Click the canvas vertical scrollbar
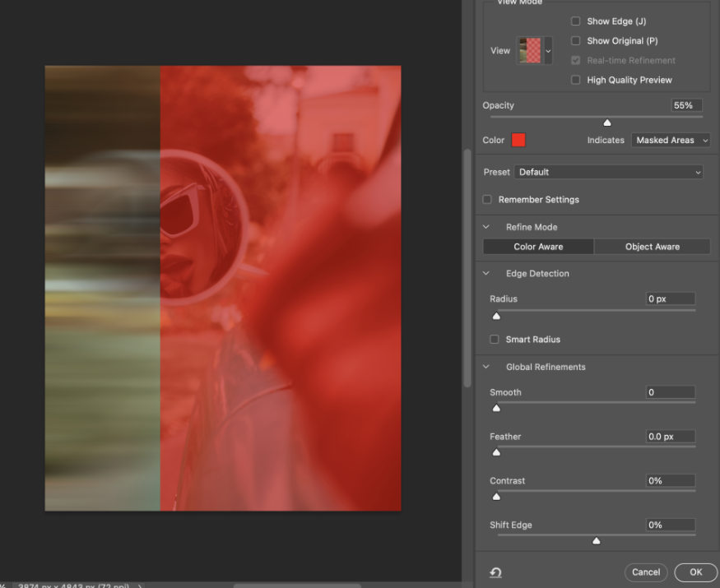 click(x=467, y=268)
